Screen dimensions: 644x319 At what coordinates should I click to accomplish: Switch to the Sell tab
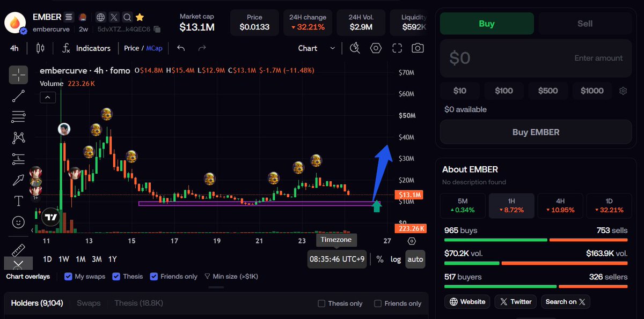(585, 24)
